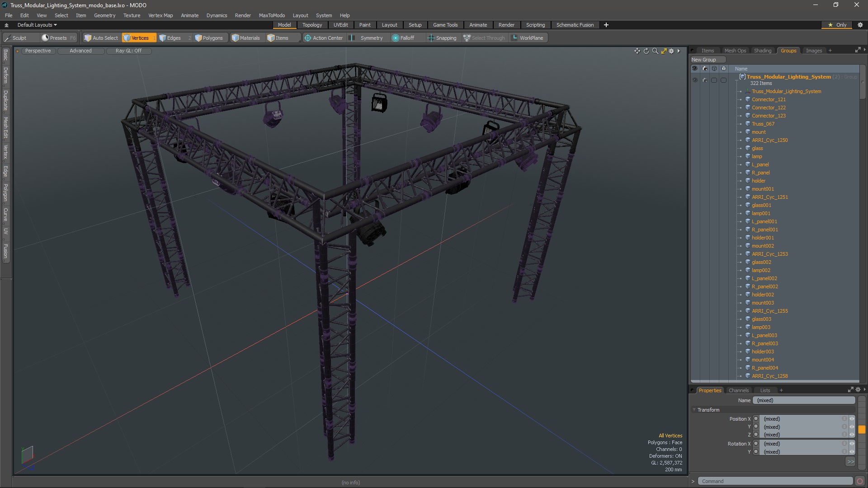
Task: Toggle render camera for Truss_Modular_Lighting_System group
Action: pos(705,80)
